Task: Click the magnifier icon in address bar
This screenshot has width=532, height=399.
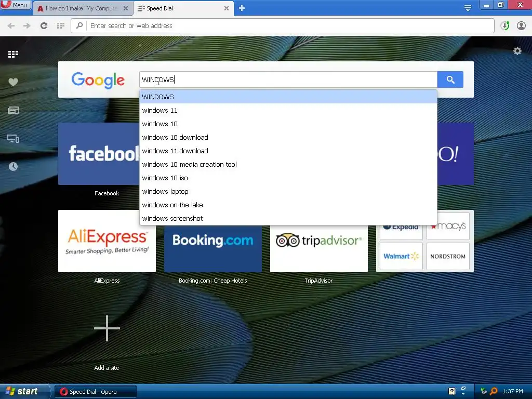Action: coord(79,25)
